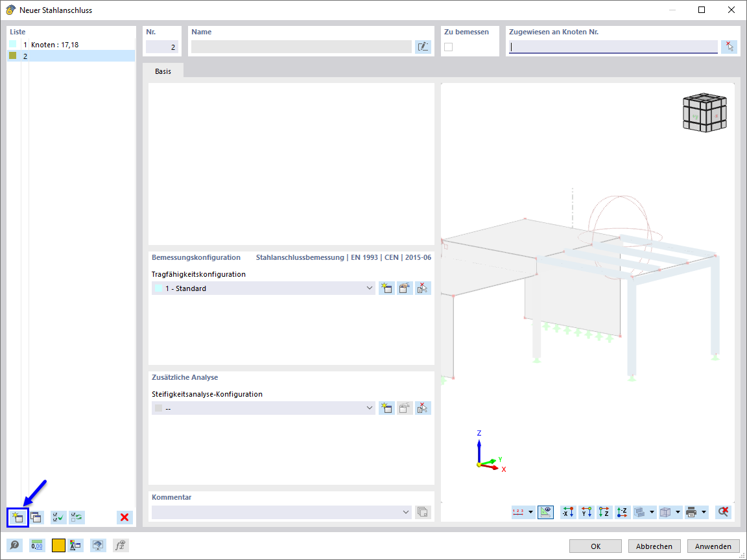Image resolution: width=747 pixels, height=560 pixels.
Task: Expand the Kommentar dropdown
Action: pyautogui.click(x=406, y=512)
